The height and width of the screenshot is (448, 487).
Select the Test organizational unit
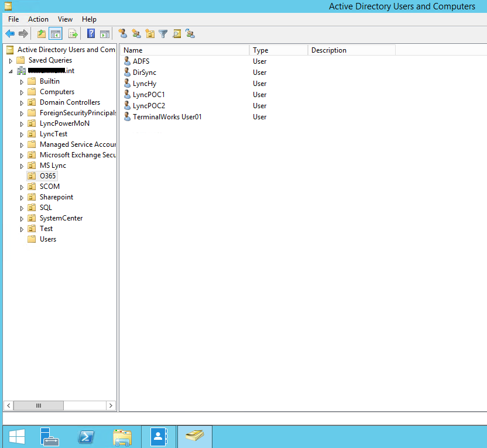tap(46, 229)
